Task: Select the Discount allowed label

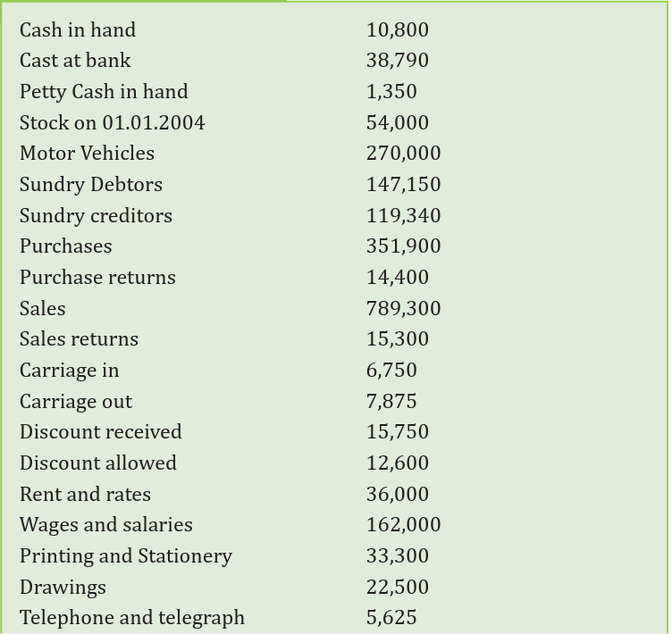Action: pos(98,463)
